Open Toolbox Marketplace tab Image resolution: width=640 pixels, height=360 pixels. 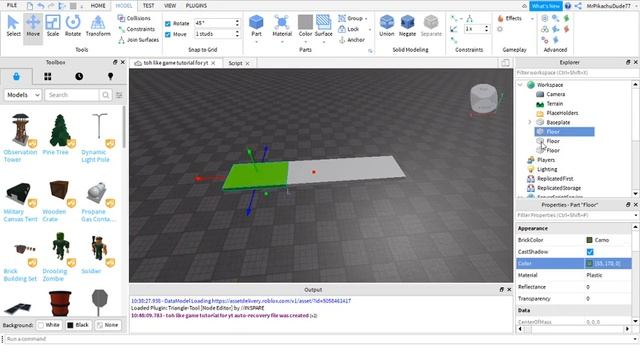16,76
